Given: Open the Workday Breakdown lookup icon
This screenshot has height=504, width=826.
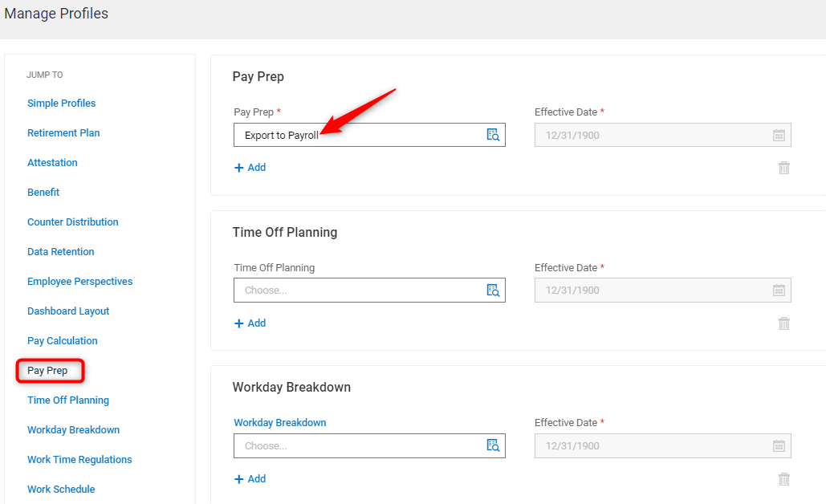Looking at the screenshot, I should pos(492,445).
